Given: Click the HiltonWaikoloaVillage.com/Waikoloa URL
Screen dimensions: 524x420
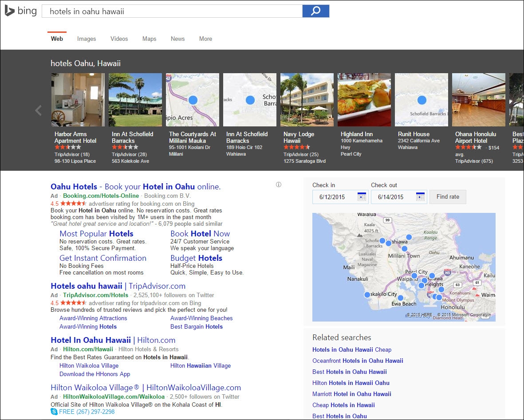Looking at the screenshot, I should tap(114, 396).
